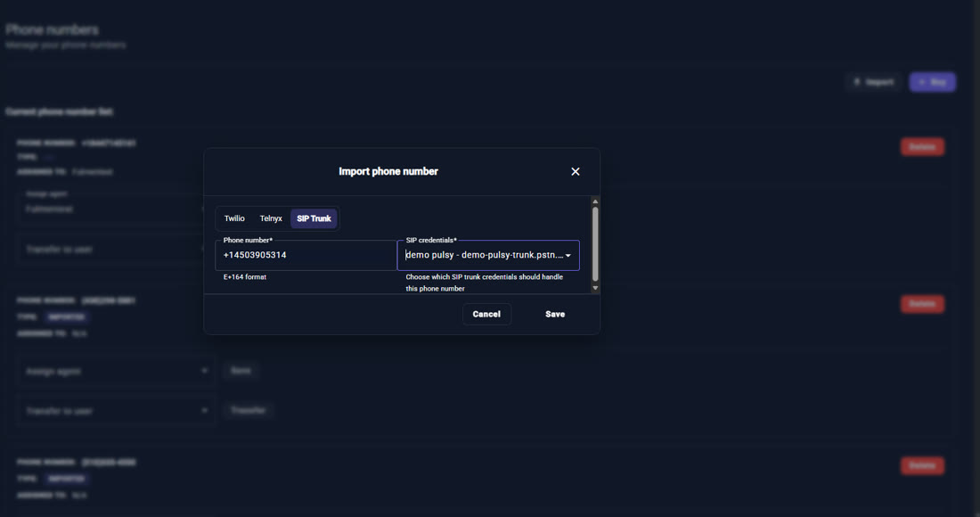Save the imported phone number
This screenshot has height=517, width=980.
[x=555, y=315]
